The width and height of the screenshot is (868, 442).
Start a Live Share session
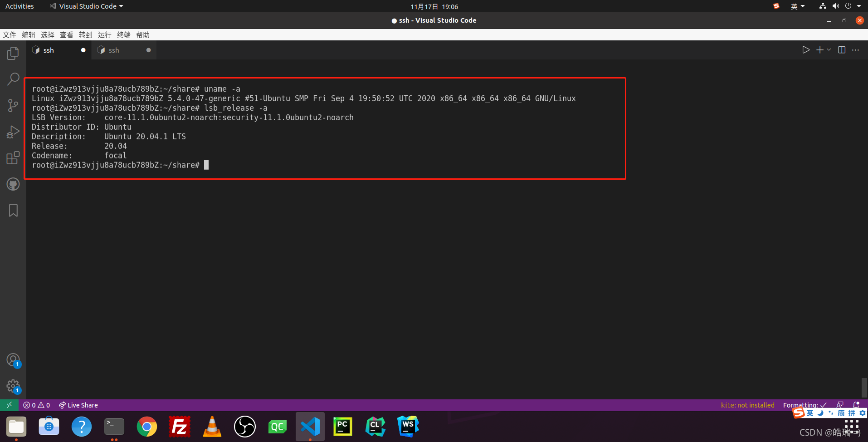pyautogui.click(x=78, y=405)
